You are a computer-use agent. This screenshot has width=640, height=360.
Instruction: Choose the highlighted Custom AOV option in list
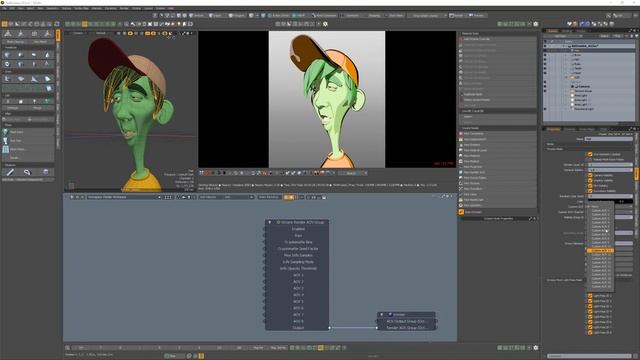600,250
